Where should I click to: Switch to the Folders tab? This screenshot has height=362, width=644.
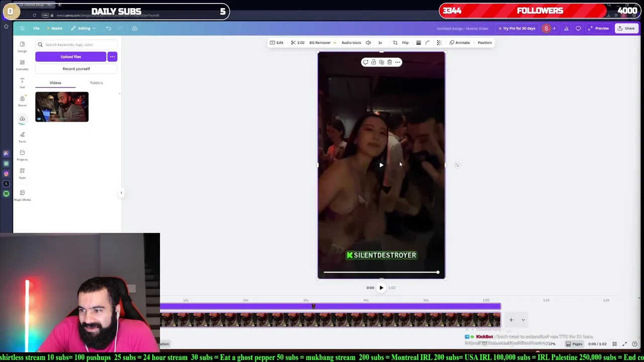(x=97, y=82)
